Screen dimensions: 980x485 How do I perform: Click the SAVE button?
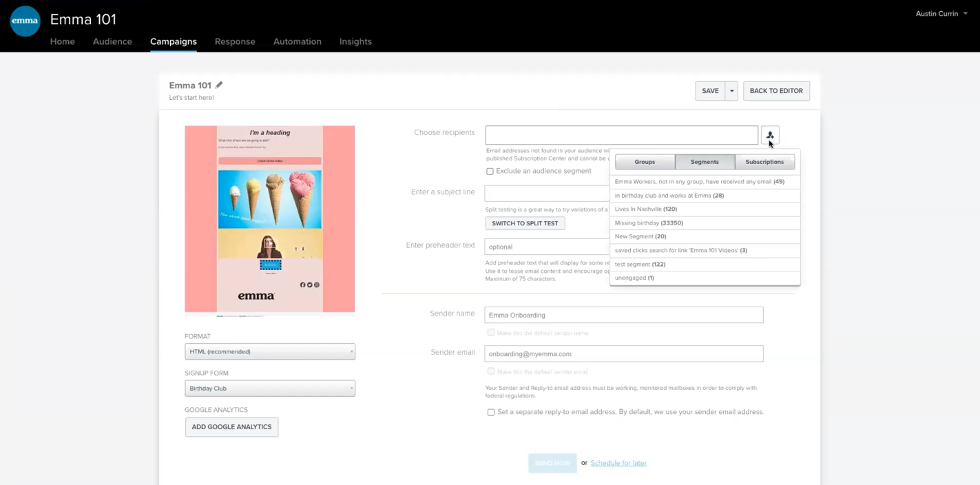[710, 91]
